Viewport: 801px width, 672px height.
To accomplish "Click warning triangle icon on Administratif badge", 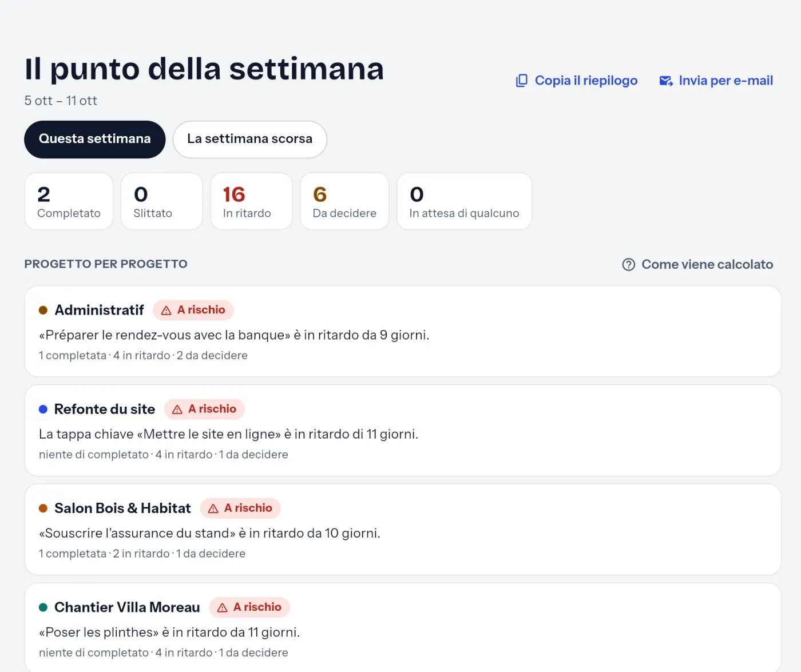I will click(x=166, y=311).
